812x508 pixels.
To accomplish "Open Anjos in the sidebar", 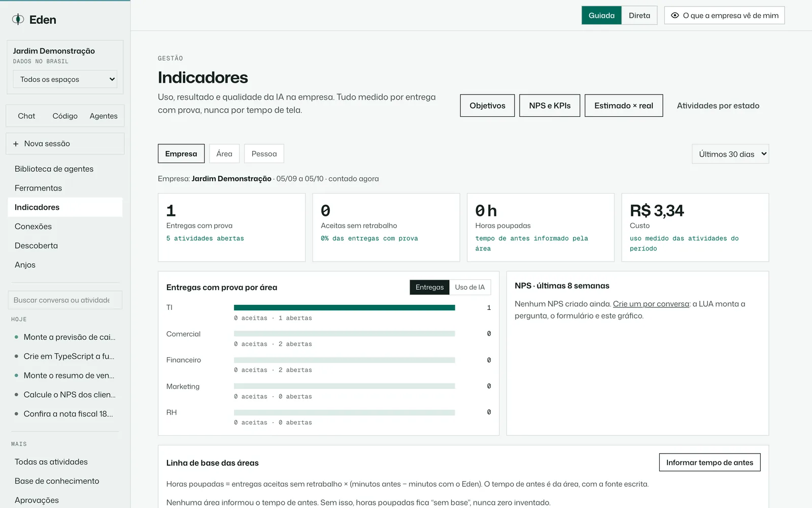I will tap(65, 265).
